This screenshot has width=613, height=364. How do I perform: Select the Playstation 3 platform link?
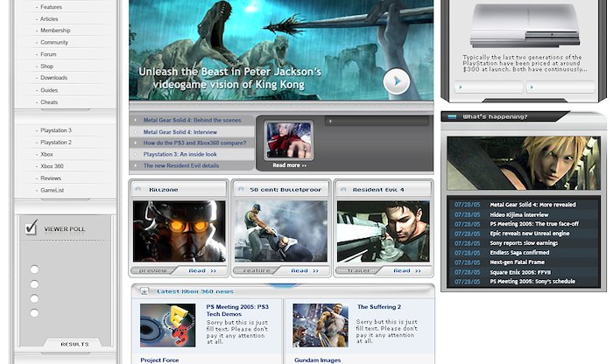(x=56, y=130)
